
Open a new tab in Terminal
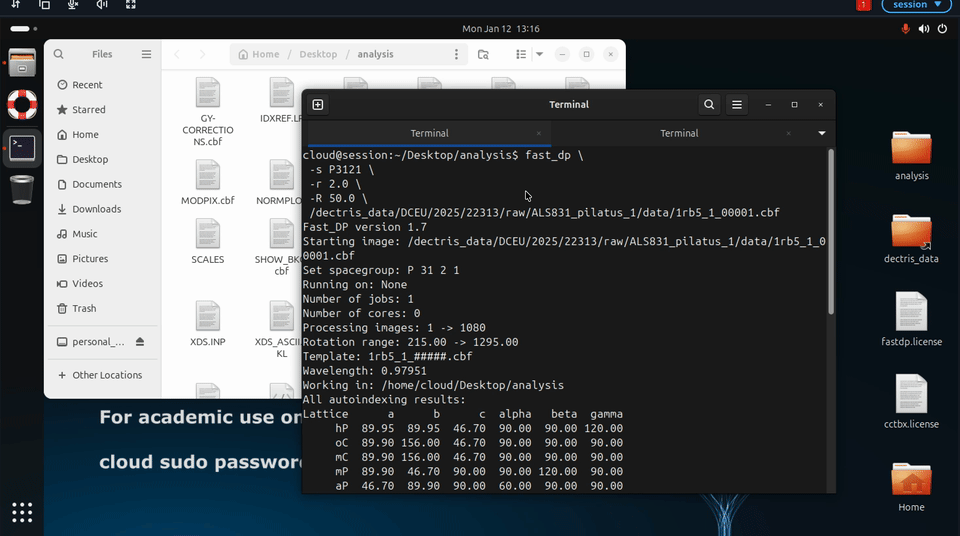point(318,105)
